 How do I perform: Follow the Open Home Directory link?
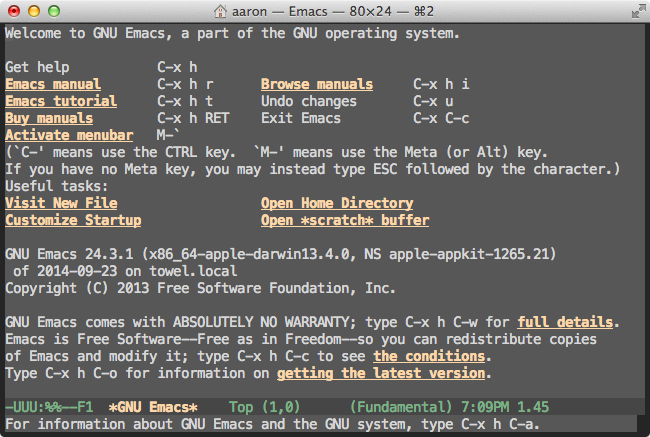click(337, 203)
